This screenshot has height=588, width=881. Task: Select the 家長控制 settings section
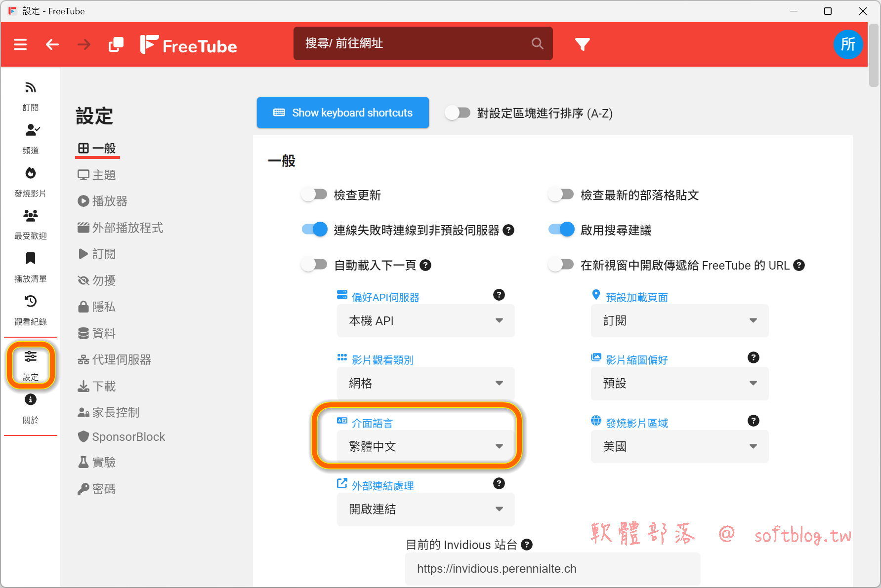pos(109,412)
